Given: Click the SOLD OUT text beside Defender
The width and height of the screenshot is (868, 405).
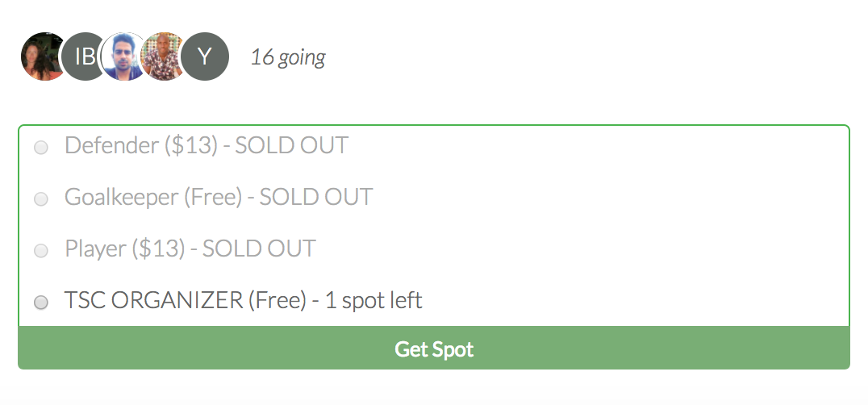Looking at the screenshot, I should point(291,146).
